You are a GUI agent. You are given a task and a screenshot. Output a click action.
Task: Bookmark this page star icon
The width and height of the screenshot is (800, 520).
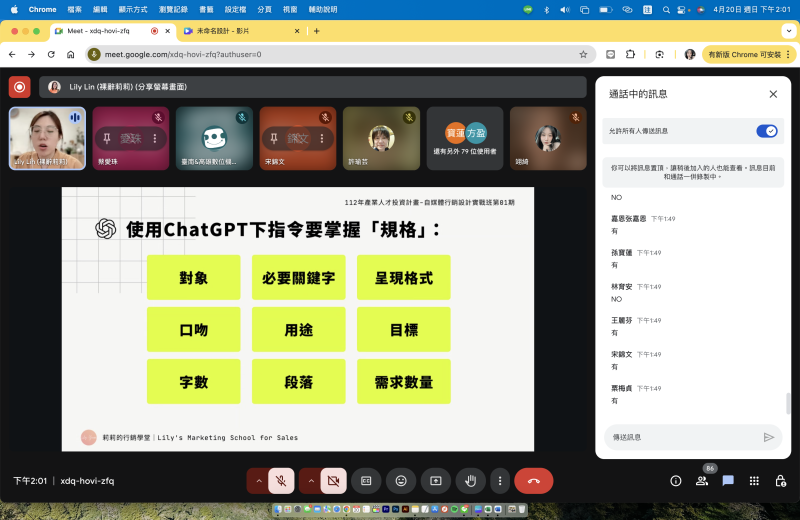coord(583,54)
